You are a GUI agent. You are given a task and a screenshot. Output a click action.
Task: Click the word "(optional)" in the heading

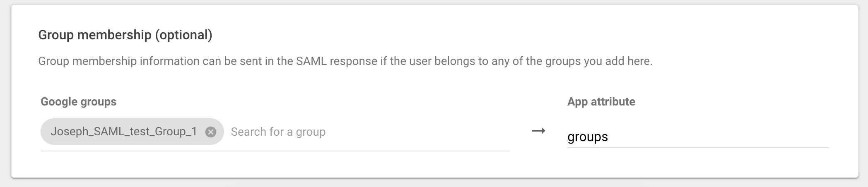(x=183, y=35)
